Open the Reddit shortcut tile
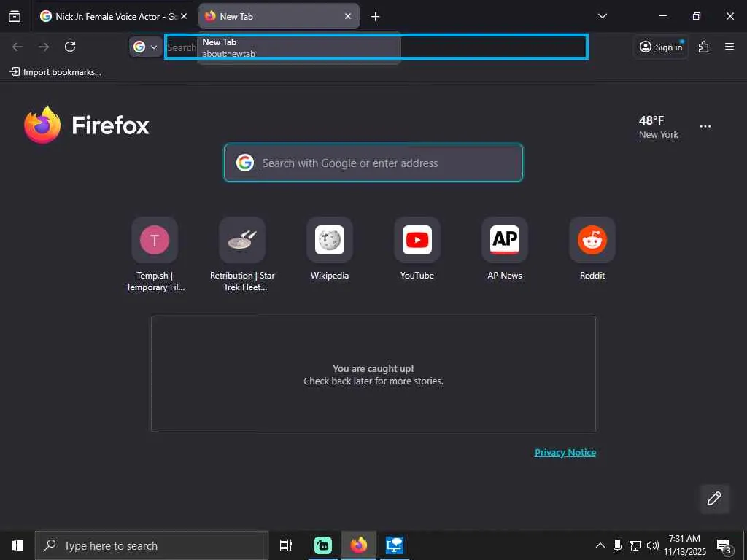The width and height of the screenshot is (747, 560). (592, 249)
